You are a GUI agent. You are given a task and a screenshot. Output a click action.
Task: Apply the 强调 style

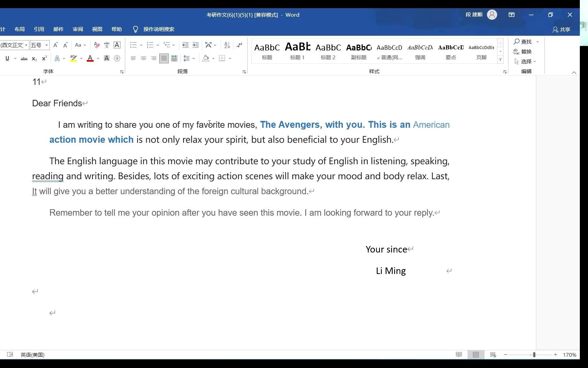coord(420,51)
